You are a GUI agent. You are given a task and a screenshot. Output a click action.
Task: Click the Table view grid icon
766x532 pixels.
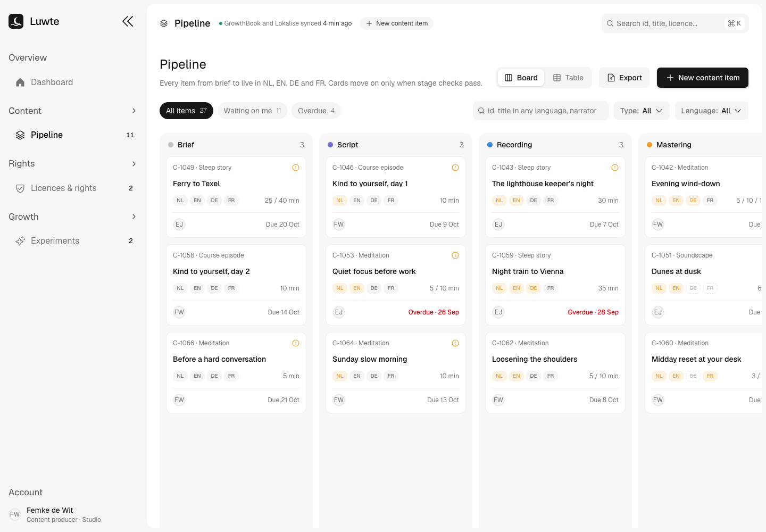[x=557, y=78]
